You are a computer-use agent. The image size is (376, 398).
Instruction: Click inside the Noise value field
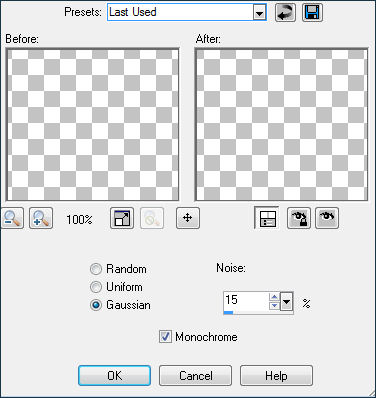pyautogui.click(x=246, y=300)
